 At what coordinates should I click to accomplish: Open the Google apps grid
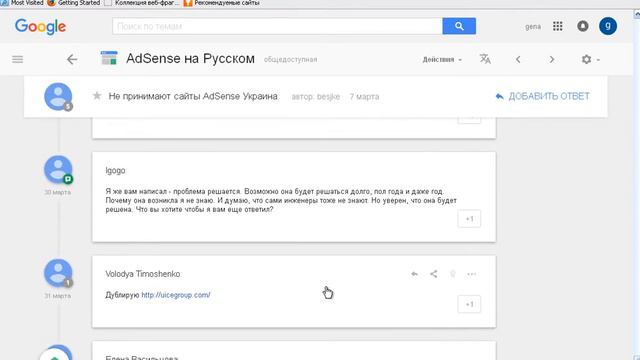point(558,26)
